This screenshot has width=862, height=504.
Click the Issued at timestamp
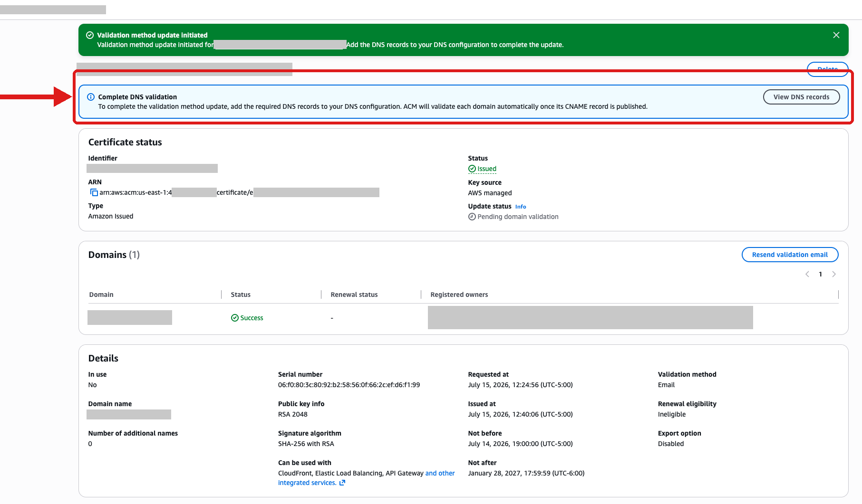[x=520, y=414]
